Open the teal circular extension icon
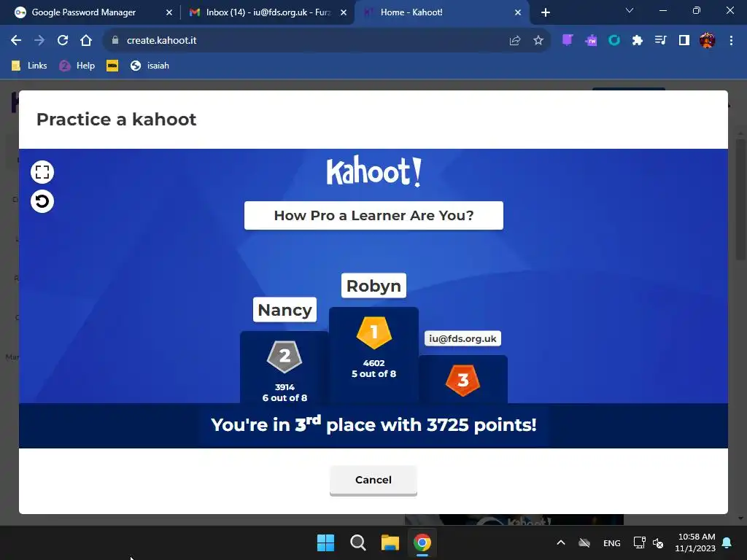 click(x=614, y=41)
